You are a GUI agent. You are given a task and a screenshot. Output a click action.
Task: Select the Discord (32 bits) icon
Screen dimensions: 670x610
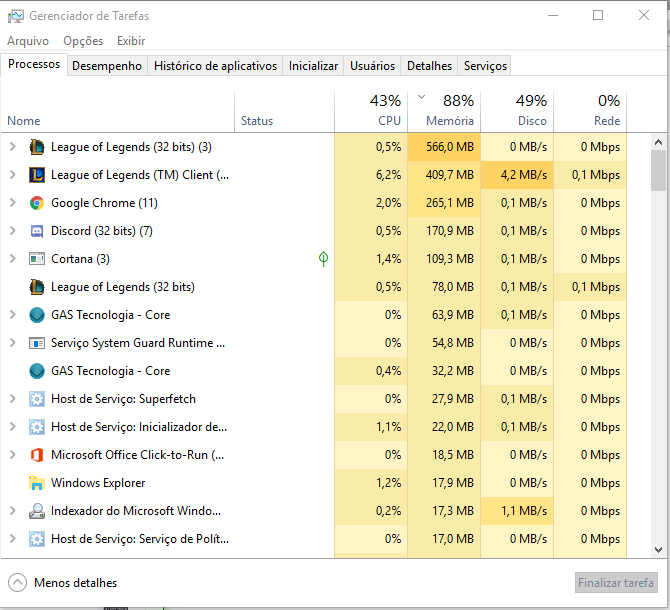37,231
